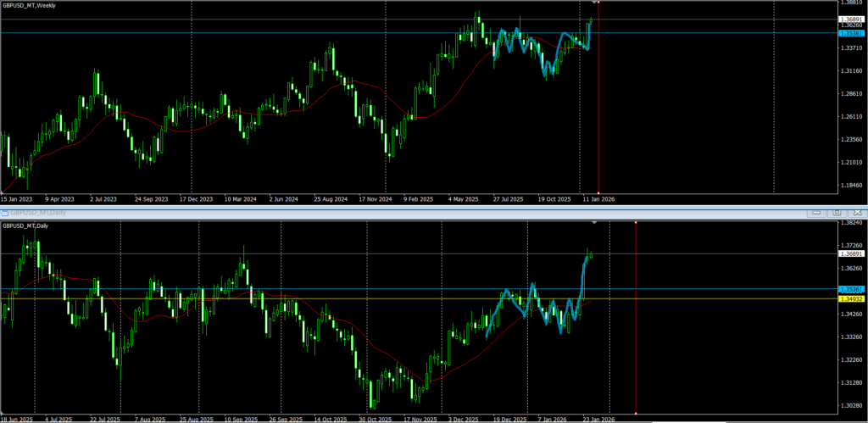Minimize the GBPUSD Daily chart window
868x423 pixels.
click(816, 211)
